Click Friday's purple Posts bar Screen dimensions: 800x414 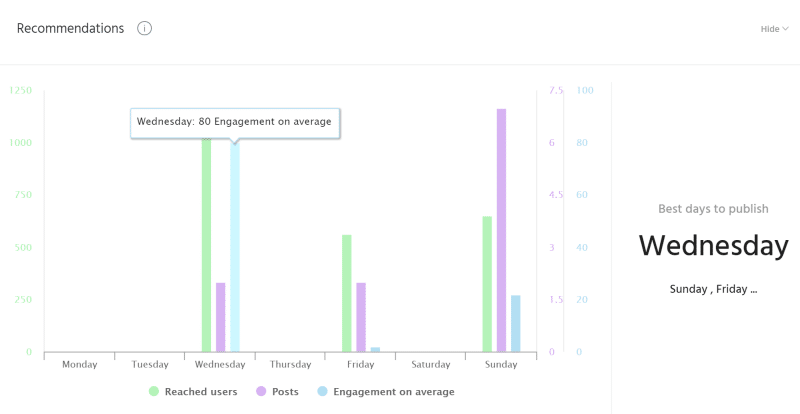click(x=361, y=317)
